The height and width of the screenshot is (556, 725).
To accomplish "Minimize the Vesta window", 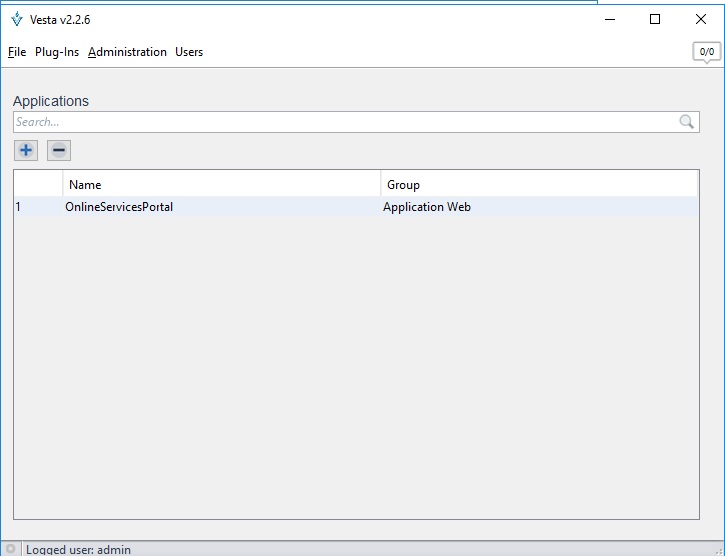I will (x=609, y=19).
